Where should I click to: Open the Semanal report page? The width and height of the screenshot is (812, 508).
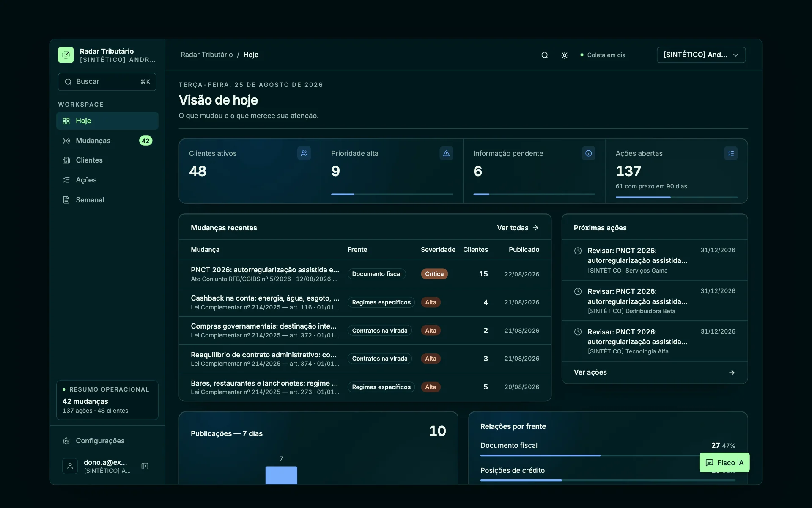tap(107, 200)
